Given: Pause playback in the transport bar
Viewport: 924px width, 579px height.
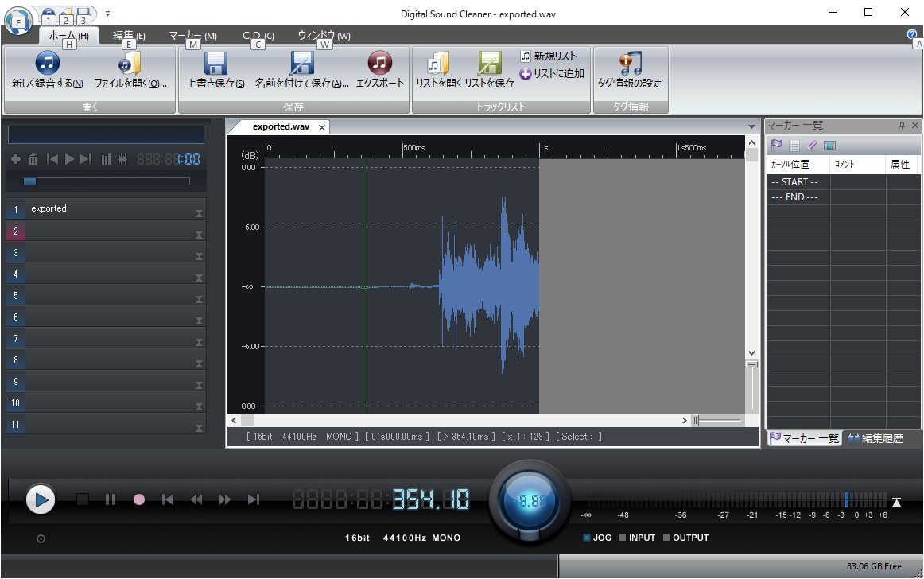Looking at the screenshot, I should coord(111,500).
